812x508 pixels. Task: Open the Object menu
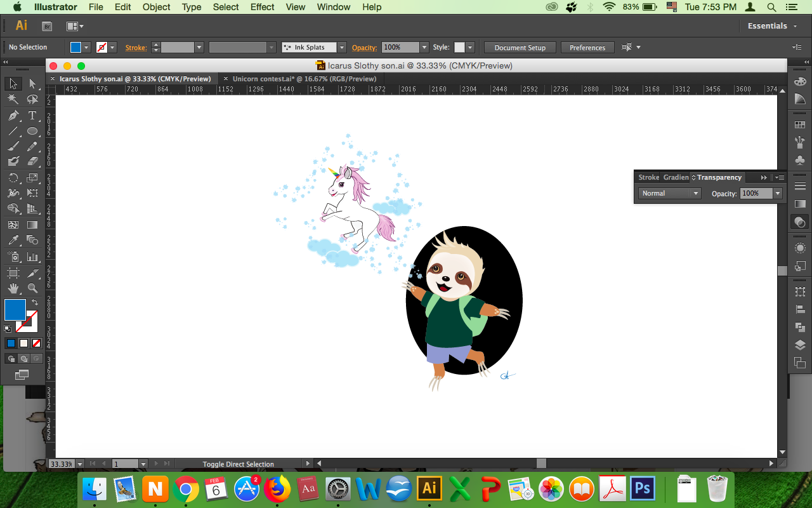click(x=156, y=7)
